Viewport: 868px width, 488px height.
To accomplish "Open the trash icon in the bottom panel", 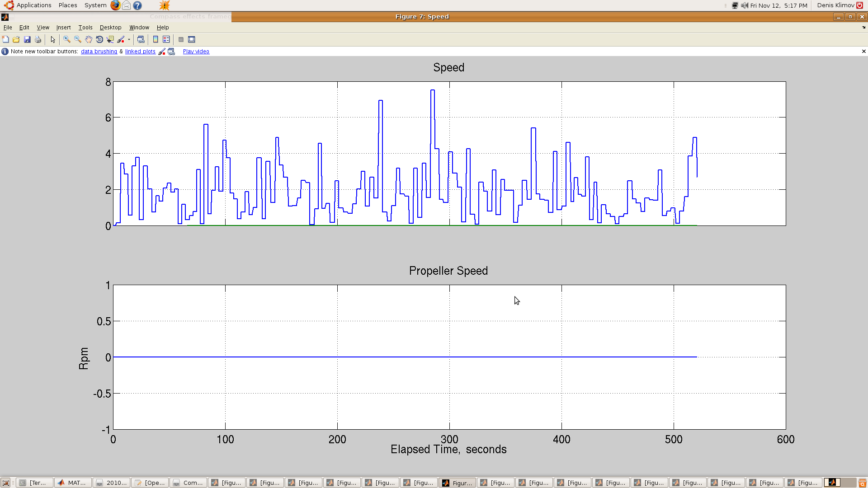I will (x=863, y=483).
